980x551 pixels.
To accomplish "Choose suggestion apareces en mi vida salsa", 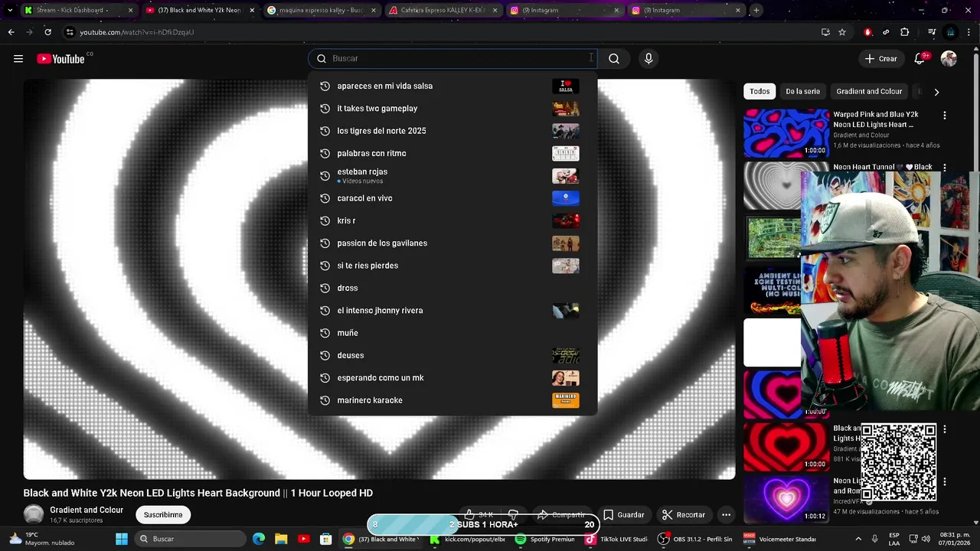I will 452,86.
